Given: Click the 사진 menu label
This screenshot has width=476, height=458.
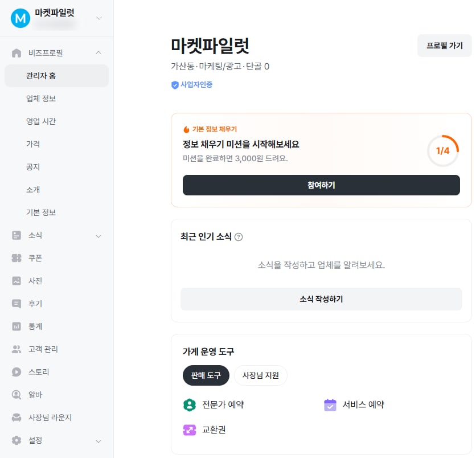Looking at the screenshot, I should click(35, 281).
